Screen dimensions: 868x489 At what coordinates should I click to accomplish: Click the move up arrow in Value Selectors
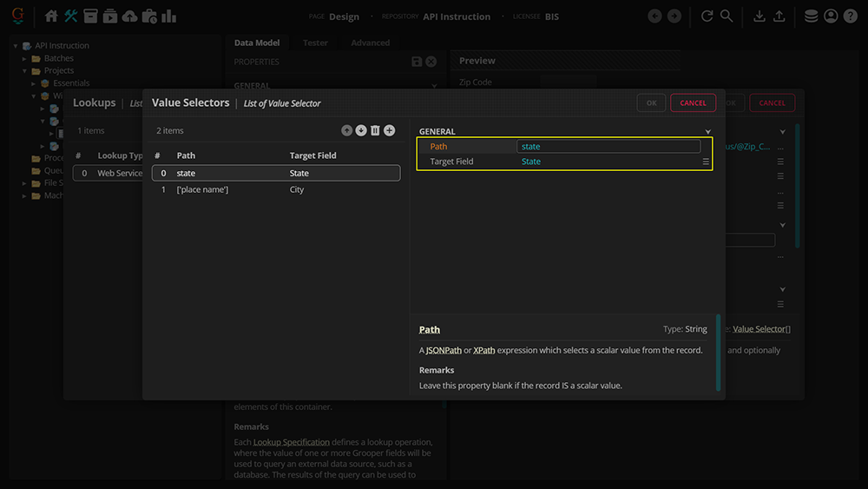[x=347, y=130]
